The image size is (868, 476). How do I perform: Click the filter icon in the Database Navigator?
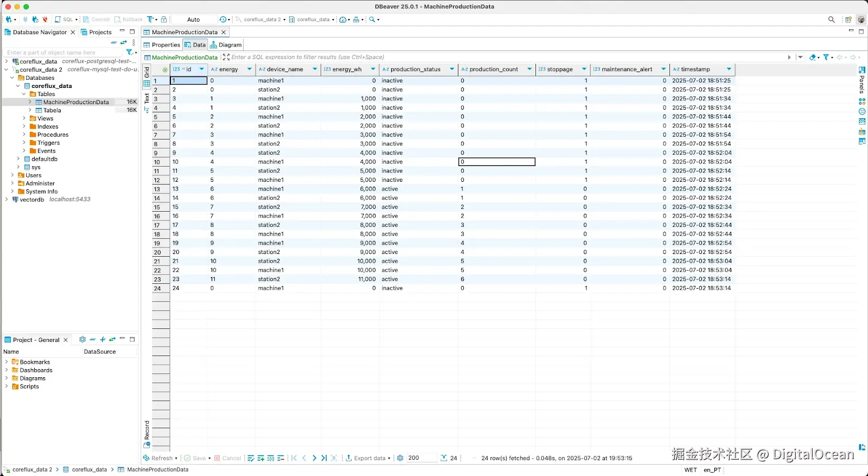pyautogui.click(x=129, y=53)
